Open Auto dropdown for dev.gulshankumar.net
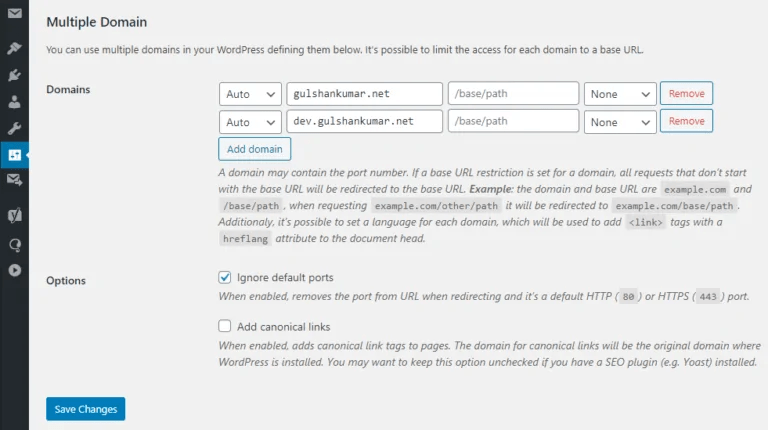The image size is (768, 430). click(250, 122)
